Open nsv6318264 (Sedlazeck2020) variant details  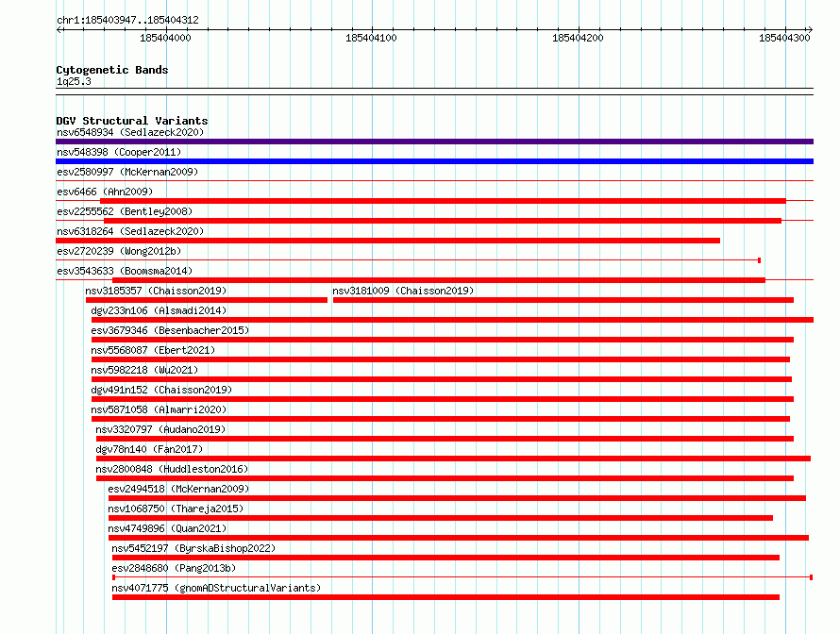pyautogui.click(x=130, y=231)
